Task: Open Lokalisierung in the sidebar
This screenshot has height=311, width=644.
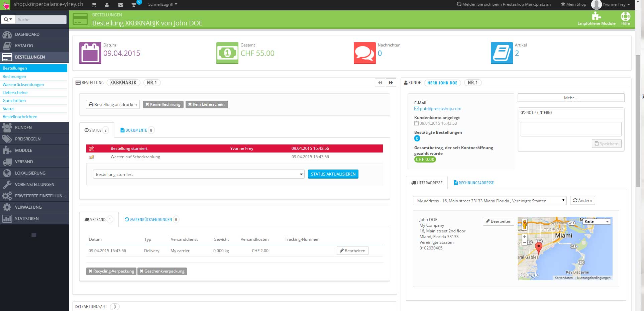Action: (x=34, y=173)
